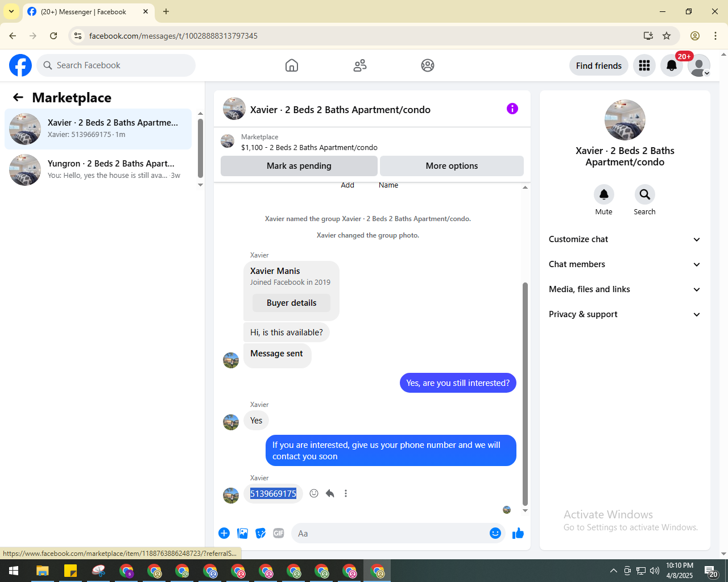Viewport: 728px width, 582px height.
Task: Click Mark as pending button
Action: click(299, 166)
